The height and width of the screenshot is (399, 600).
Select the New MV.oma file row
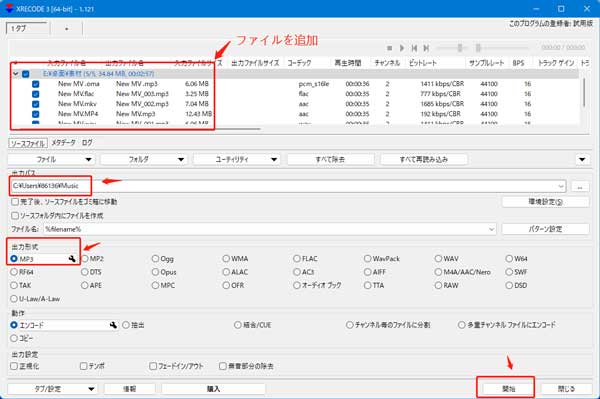(295, 84)
